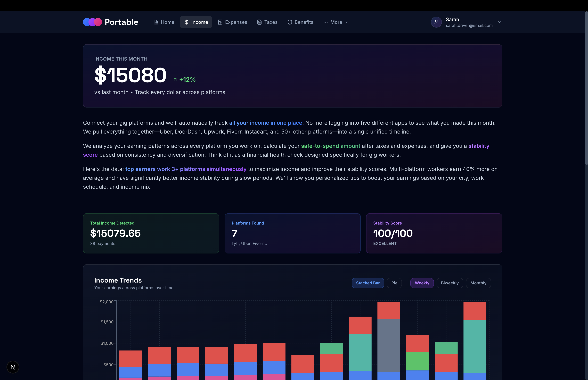Click the Income dollar sign icon
Image resolution: width=588 pixels, height=380 pixels.
[186, 22]
